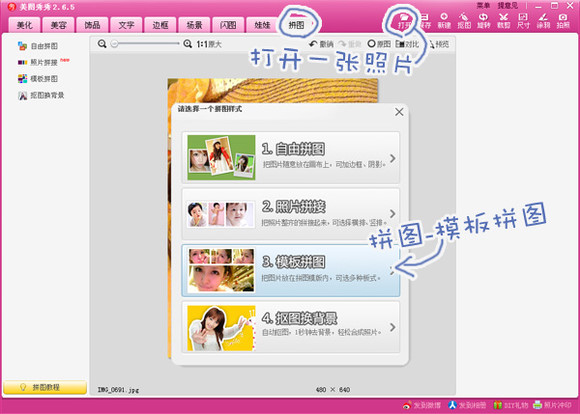Switch to the 美容 tab
The height and width of the screenshot is (414, 580).
click(58, 25)
